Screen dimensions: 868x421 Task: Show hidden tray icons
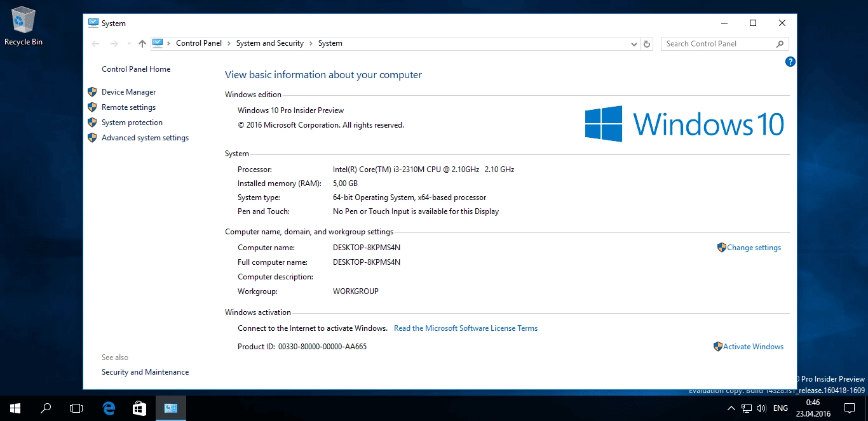[x=731, y=408]
